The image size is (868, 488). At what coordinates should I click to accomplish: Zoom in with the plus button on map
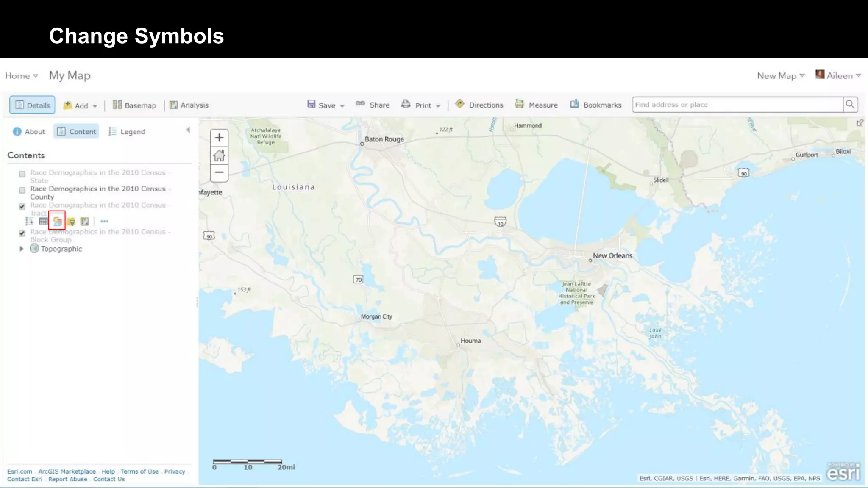[219, 138]
